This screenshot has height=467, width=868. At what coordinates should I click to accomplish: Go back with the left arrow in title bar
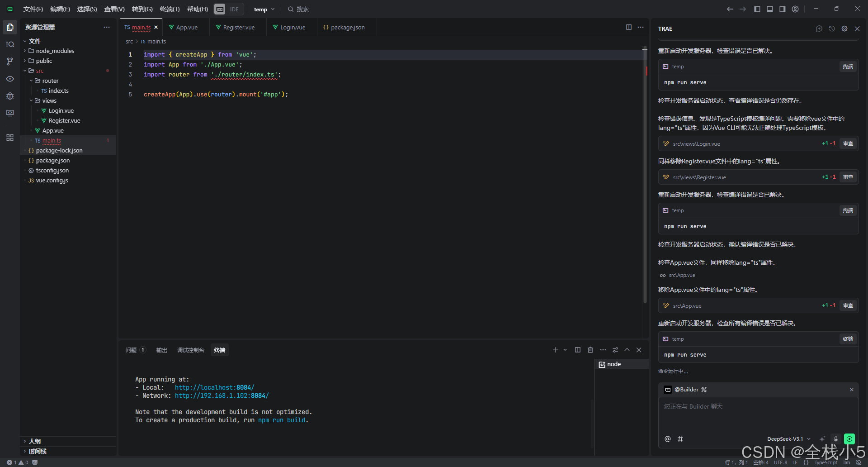coord(730,9)
